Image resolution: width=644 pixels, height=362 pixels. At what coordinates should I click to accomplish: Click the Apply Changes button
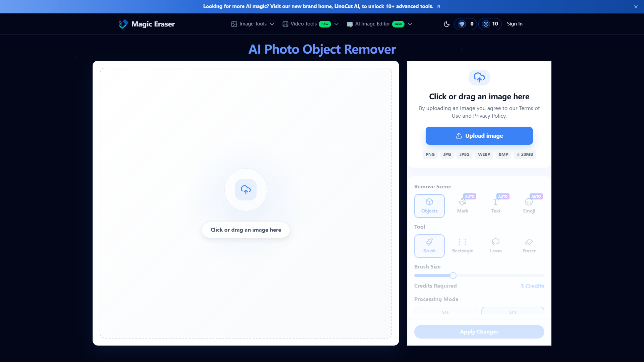479,332
